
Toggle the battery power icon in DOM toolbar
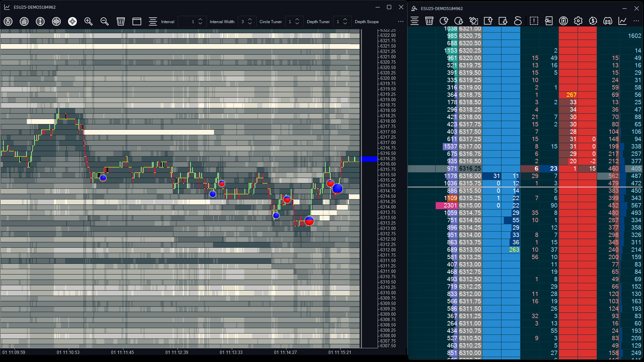pos(563,21)
